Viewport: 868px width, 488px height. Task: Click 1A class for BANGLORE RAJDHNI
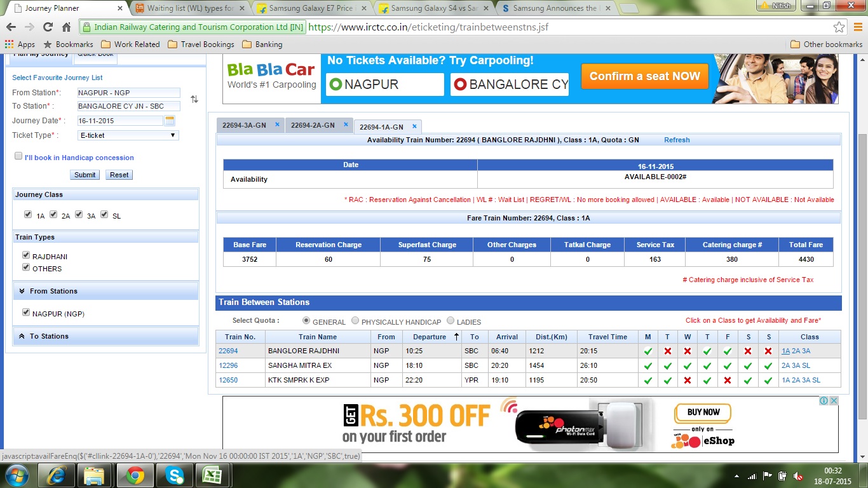786,351
